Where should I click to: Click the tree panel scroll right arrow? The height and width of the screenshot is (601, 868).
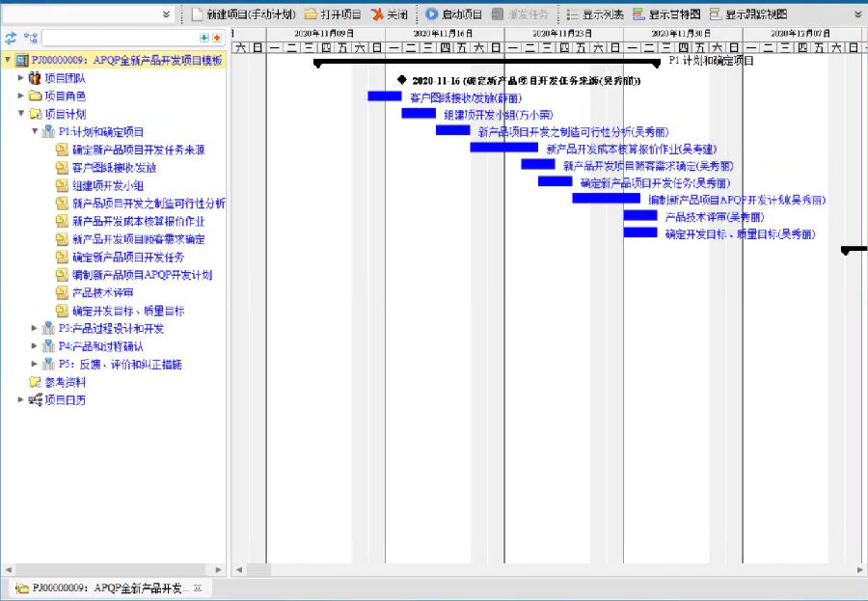tap(218, 569)
